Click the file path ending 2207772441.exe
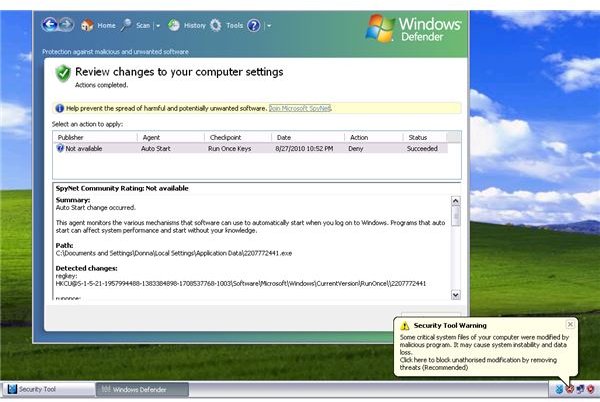This screenshot has width=600, height=402. tap(174, 253)
